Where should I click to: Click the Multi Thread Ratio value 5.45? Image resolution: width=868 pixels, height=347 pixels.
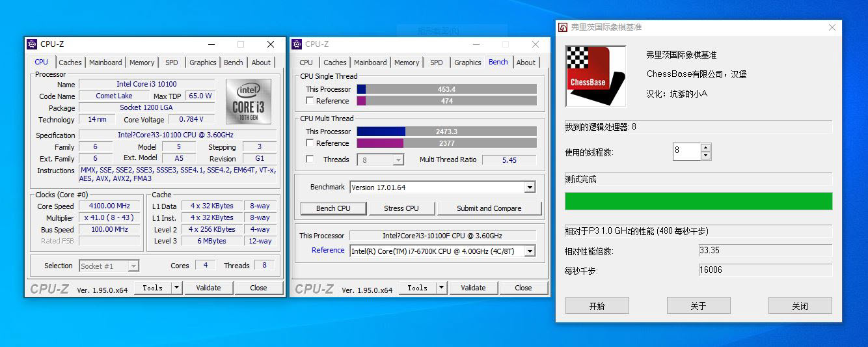[x=509, y=160]
